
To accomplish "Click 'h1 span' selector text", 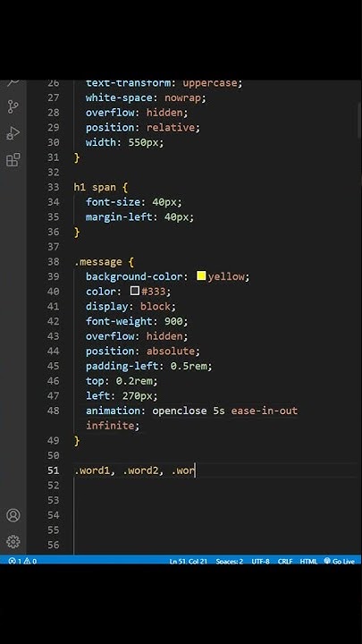I will [x=95, y=187].
